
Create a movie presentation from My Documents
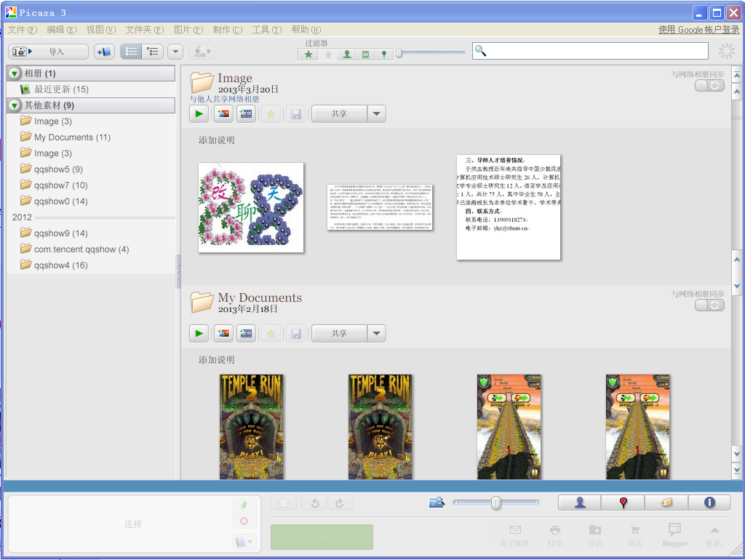click(x=245, y=333)
